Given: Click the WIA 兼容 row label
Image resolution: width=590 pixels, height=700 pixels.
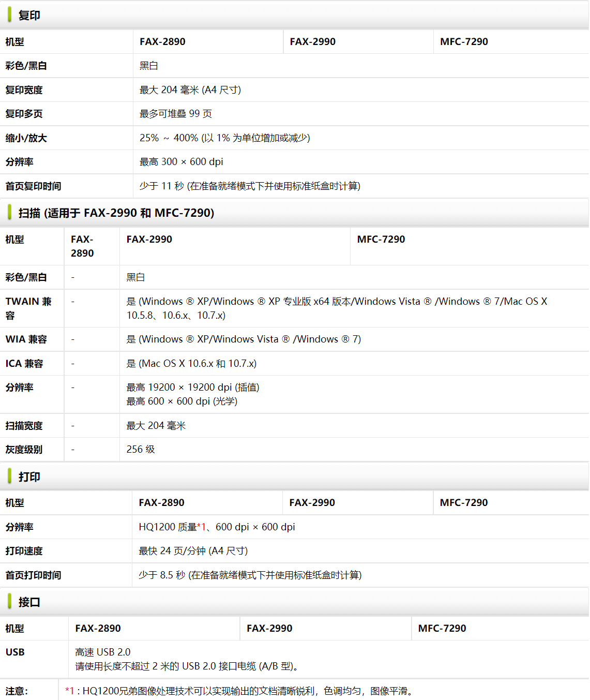Looking at the screenshot, I should 26,339.
